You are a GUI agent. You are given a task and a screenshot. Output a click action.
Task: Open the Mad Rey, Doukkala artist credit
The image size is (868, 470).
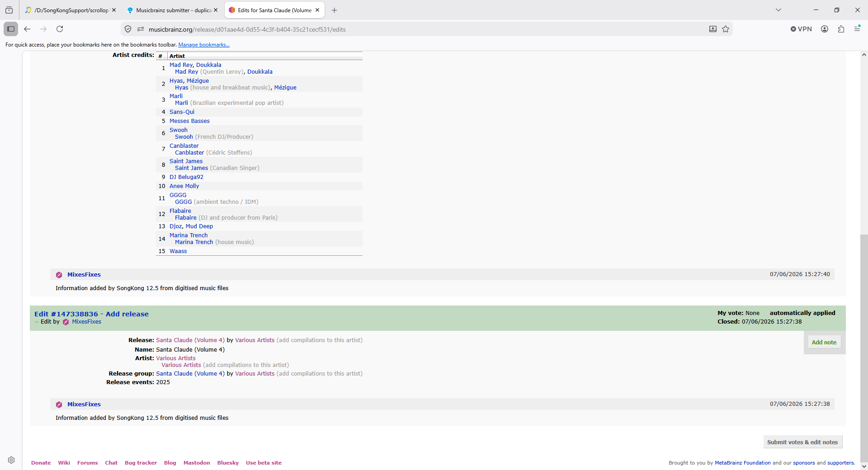coord(195,65)
